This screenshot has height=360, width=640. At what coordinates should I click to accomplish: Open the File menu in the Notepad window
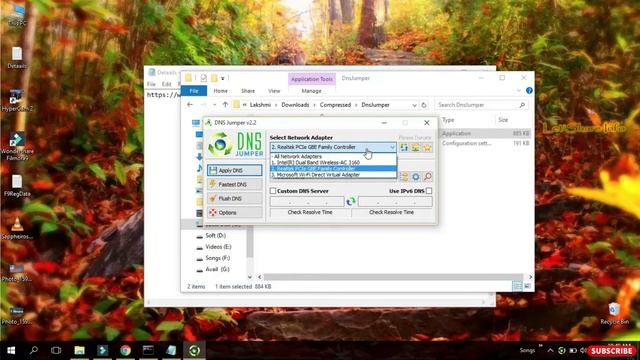[x=151, y=84]
